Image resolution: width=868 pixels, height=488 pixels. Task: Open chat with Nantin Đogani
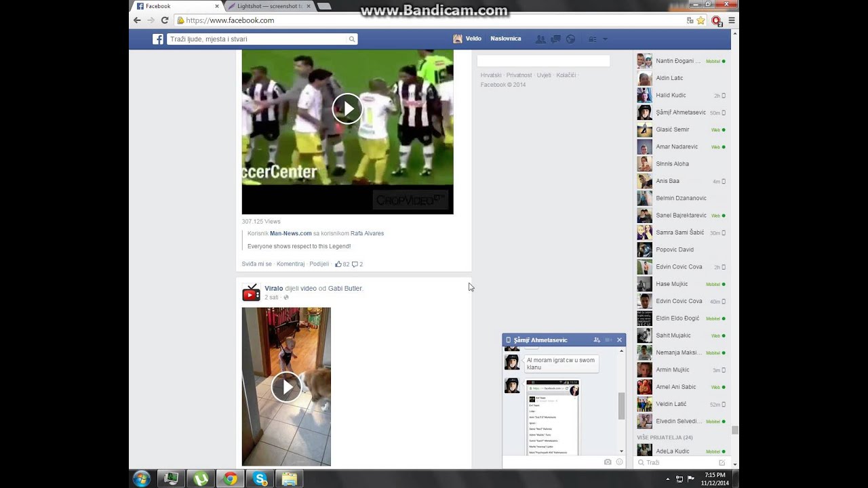[x=682, y=61]
